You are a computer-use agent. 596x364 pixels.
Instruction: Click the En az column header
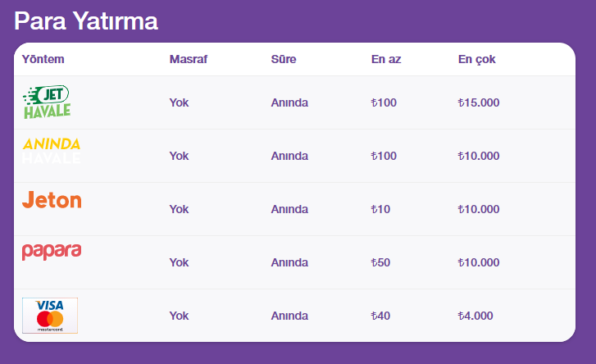click(386, 59)
